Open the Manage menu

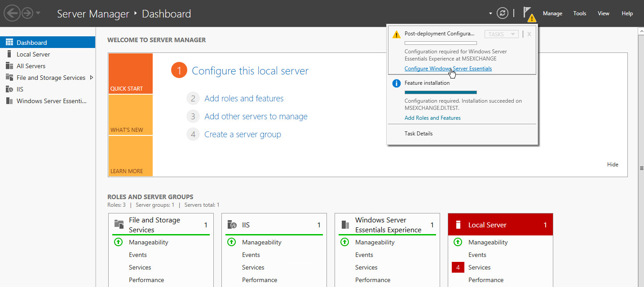(552, 13)
